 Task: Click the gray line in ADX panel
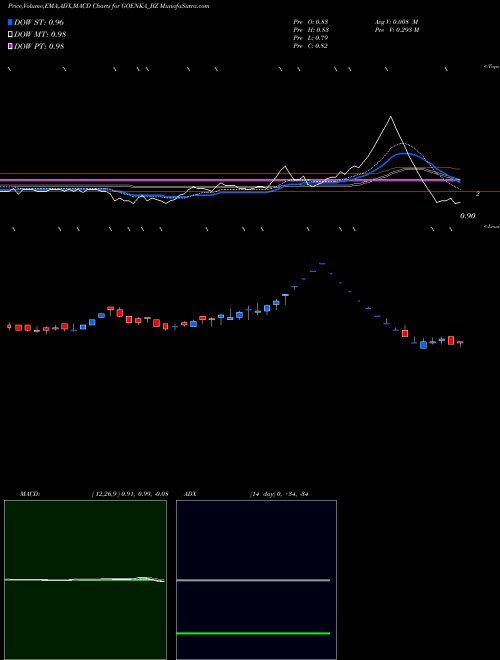tap(253, 580)
